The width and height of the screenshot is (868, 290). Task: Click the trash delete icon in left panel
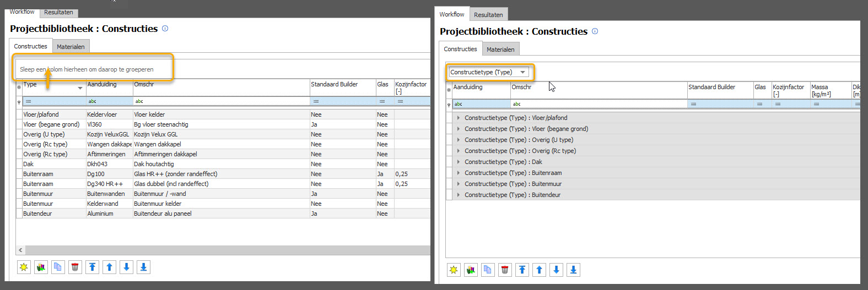(75, 267)
